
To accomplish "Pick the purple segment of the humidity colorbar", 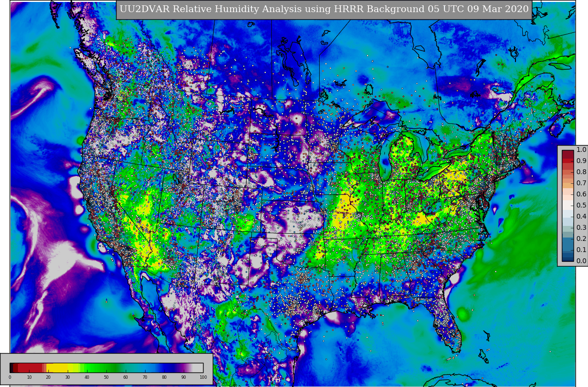I will coord(182,368).
